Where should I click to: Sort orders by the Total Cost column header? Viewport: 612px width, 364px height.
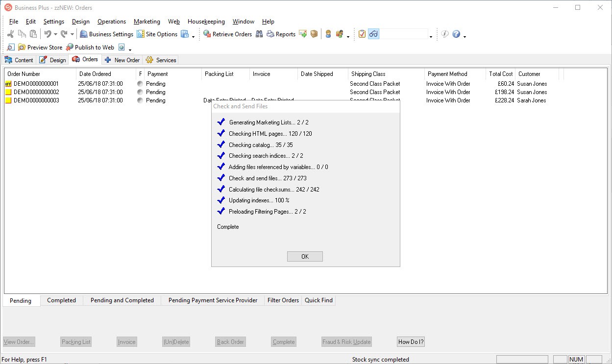click(x=500, y=74)
